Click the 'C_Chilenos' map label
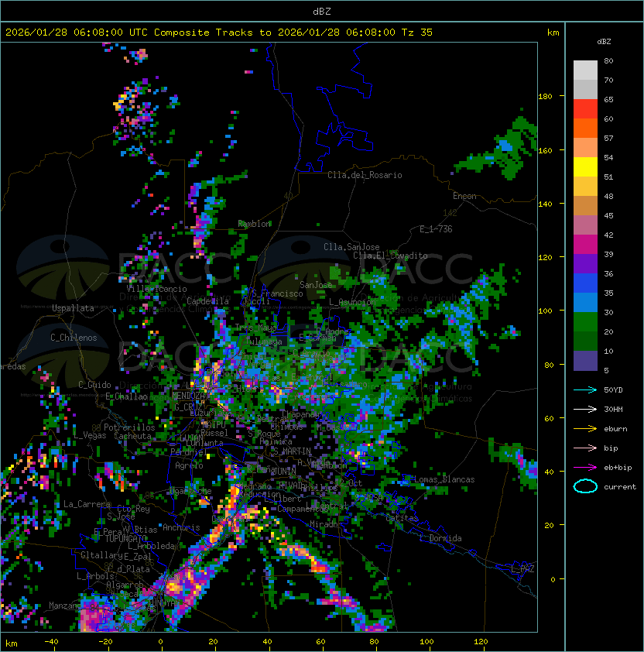The height and width of the screenshot is (652, 644). click(x=74, y=338)
